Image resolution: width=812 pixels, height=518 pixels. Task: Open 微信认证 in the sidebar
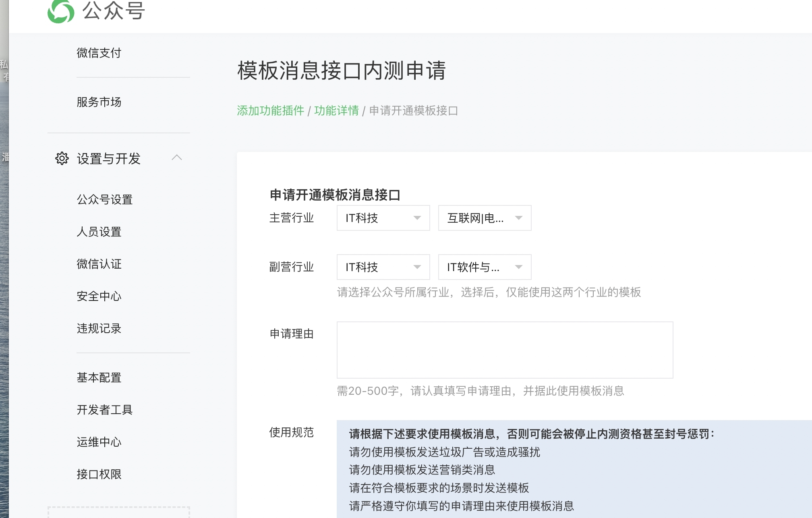(99, 264)
